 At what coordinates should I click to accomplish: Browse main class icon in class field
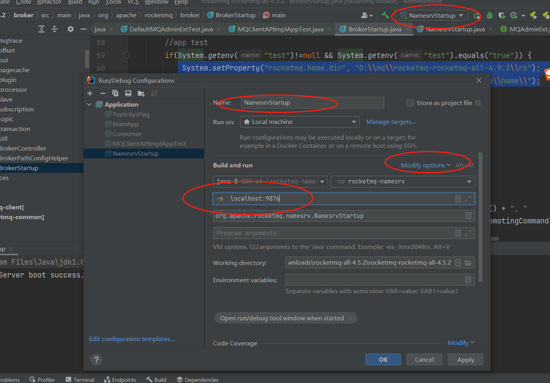(x=468, y=216)
